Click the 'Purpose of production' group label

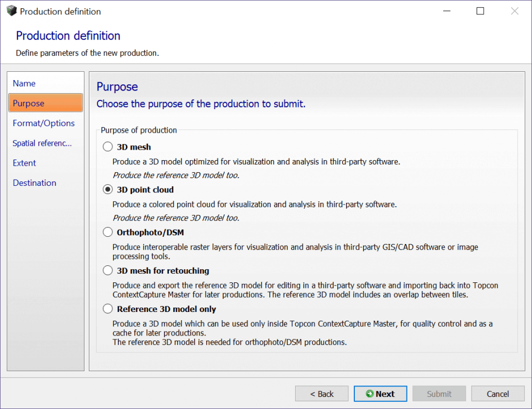[139, 130]
